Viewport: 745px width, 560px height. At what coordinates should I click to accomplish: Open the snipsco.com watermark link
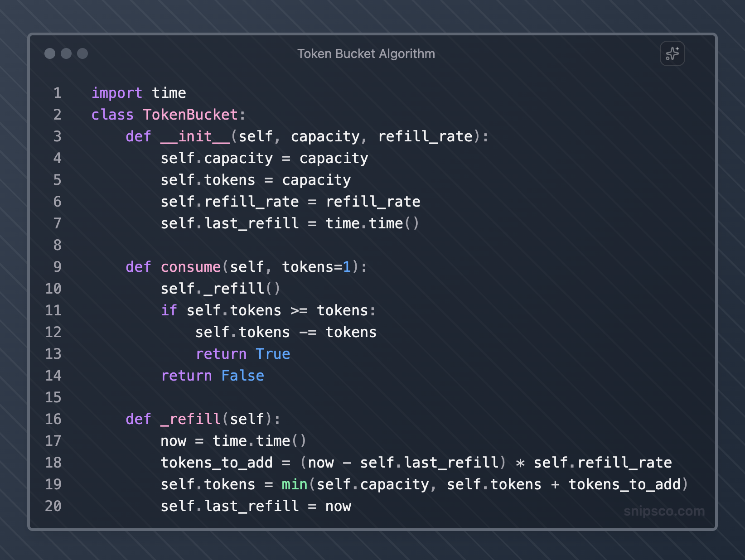[664, 511]
